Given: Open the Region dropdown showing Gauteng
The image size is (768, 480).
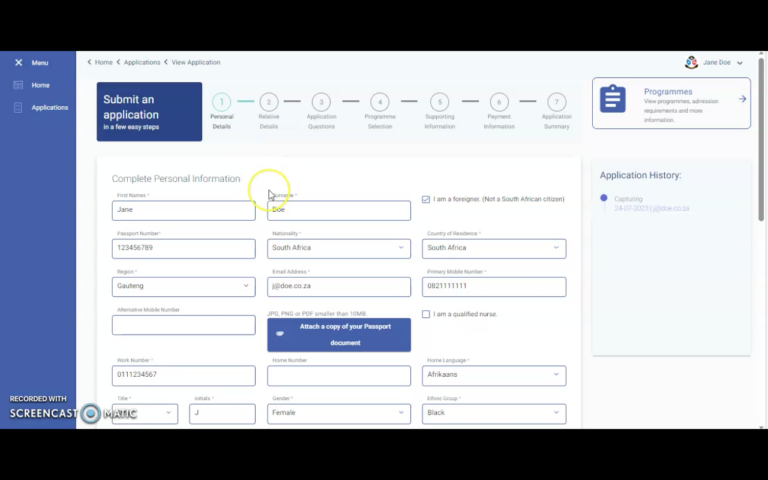Looking at the screenshot, I should (x=184, y=287).
